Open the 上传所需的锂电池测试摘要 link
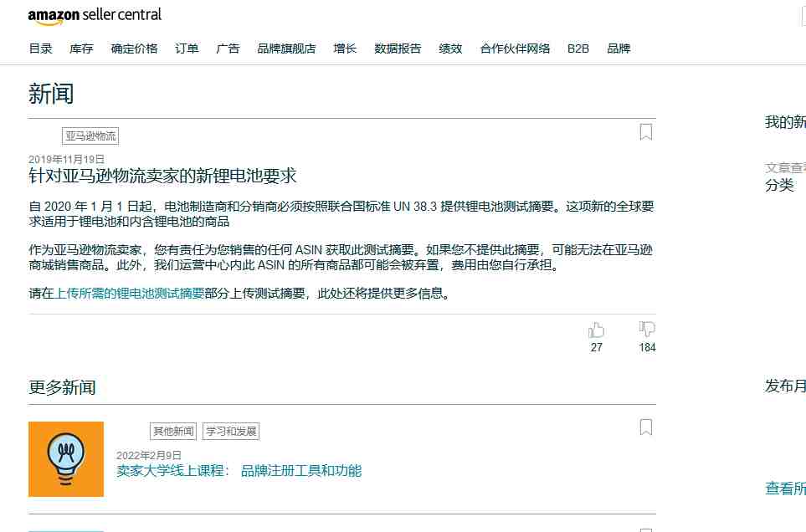This screenshot has height=532, width=806. point(130,294)
